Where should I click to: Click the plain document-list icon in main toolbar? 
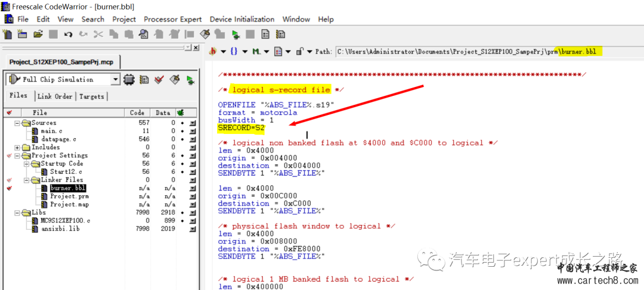click(x=266, y=34)
